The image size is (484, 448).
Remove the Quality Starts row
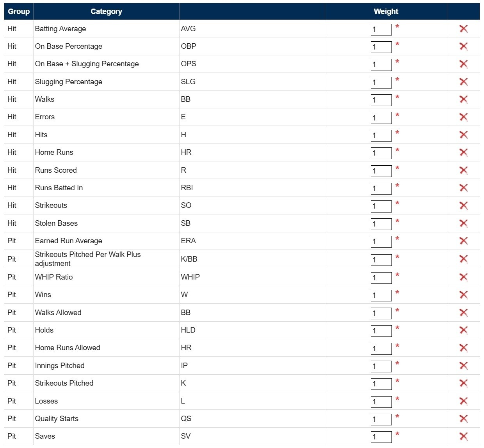tap(463, 419)
